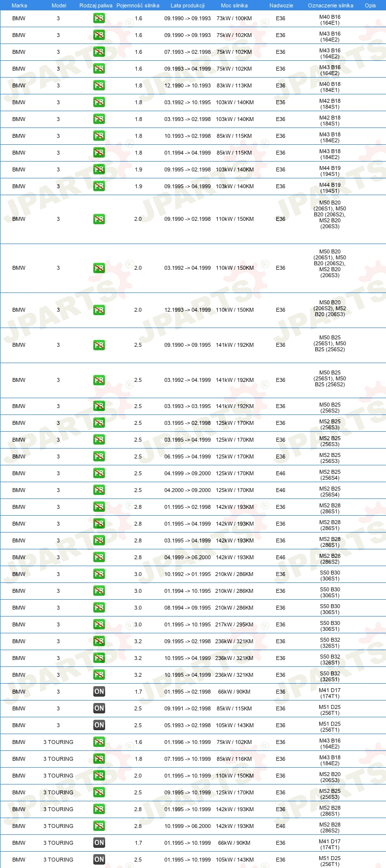The image size is (386, 868).
Task: Click petrol icon in 2.5 row dated 03.1993 -> 03.1995
Action: [x=99, y=406]
